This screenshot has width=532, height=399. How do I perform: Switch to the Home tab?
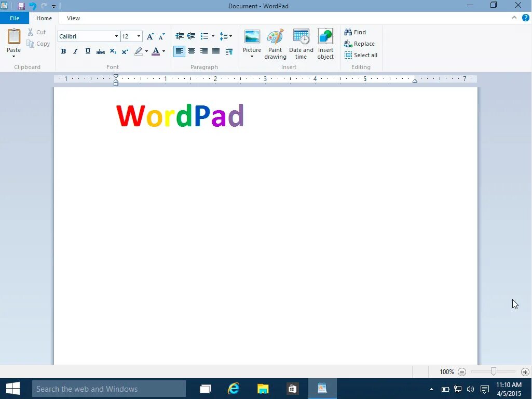44,18
